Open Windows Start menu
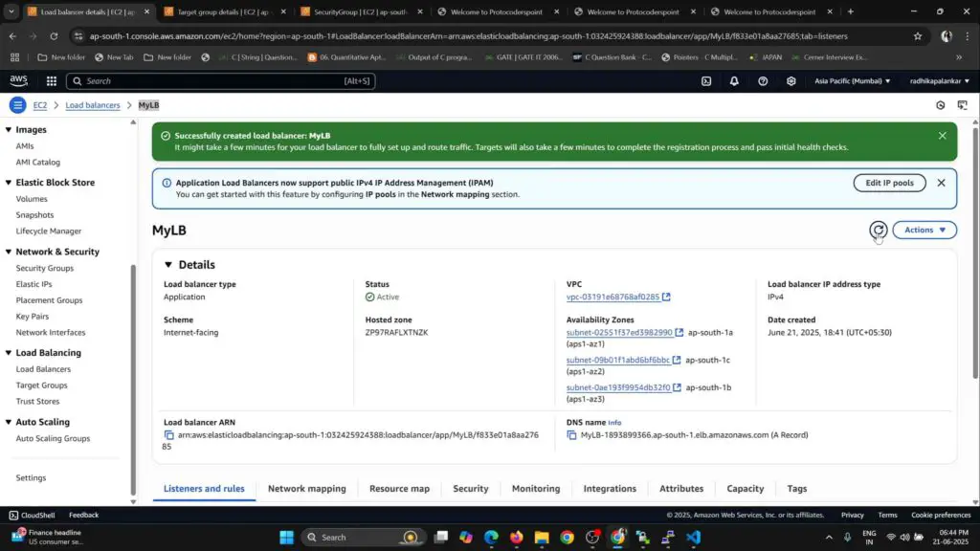980x551 pixels. click(x=286, y=538)
